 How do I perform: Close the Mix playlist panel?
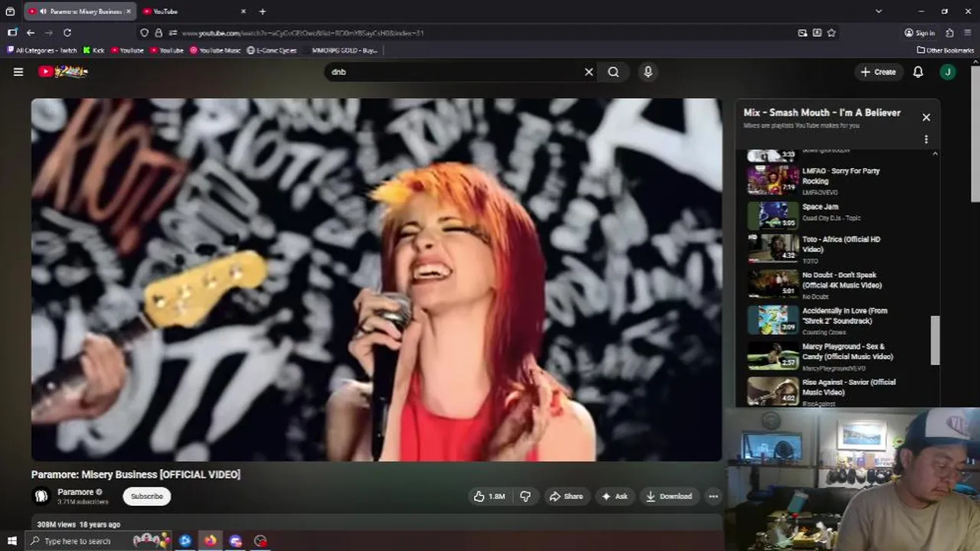click(x=926, y=117)
